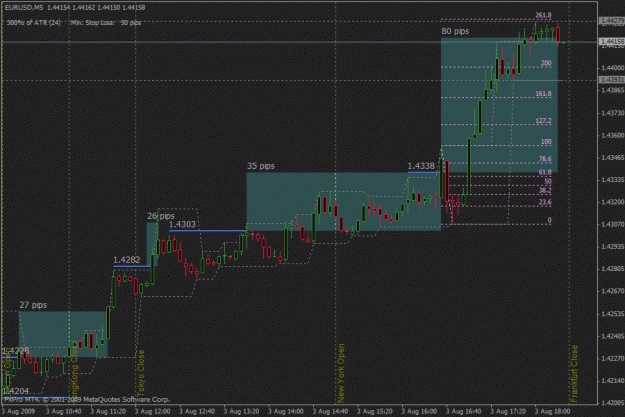Click the 78.6 Fibonacci level label
The height and width of the screenshot is (417, 625).
[545, 159]
